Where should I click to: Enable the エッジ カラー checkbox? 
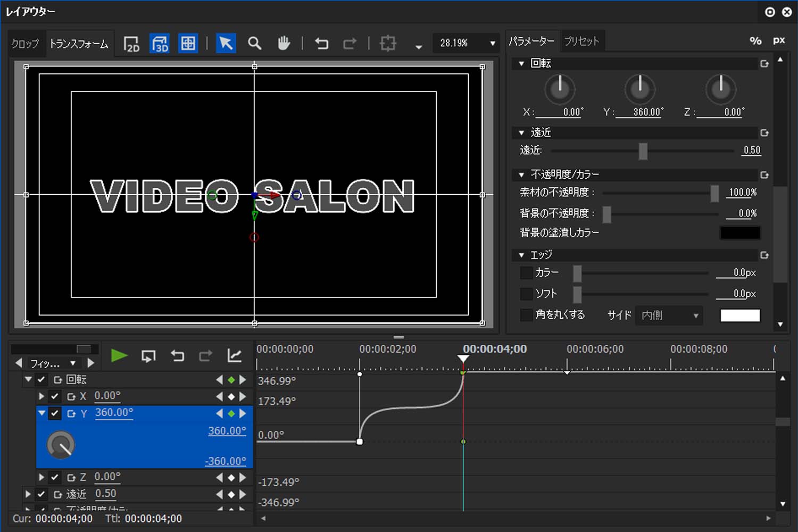[x=526, y=273]
